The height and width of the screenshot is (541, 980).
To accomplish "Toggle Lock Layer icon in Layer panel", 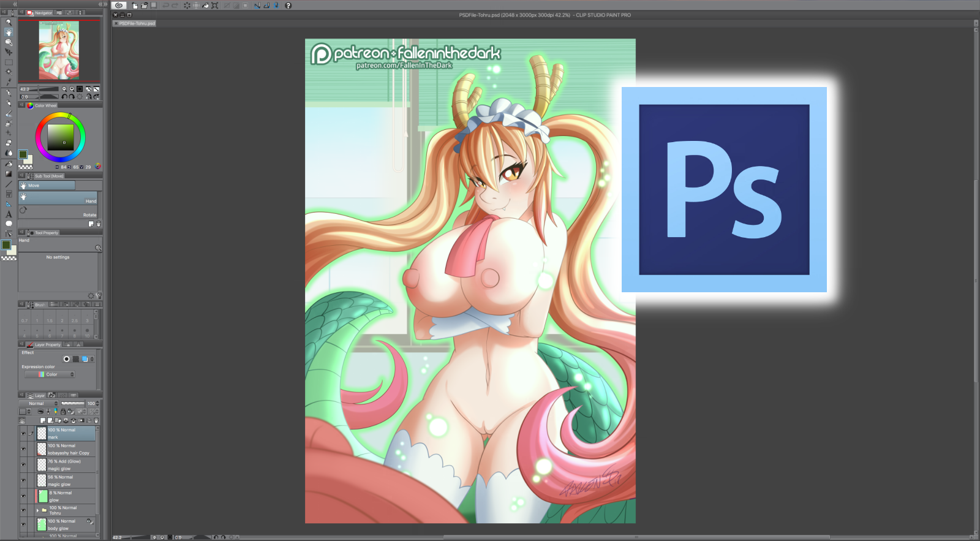I will (62, 412).
